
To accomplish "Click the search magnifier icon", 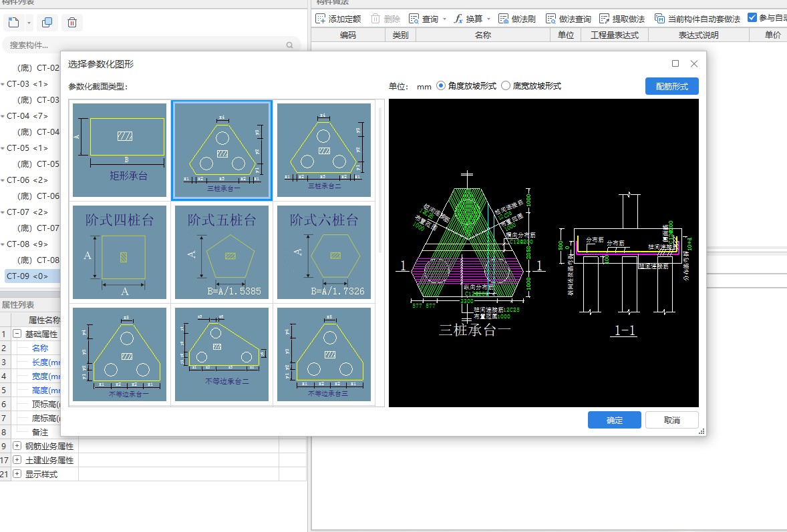I will click(289, 45).
